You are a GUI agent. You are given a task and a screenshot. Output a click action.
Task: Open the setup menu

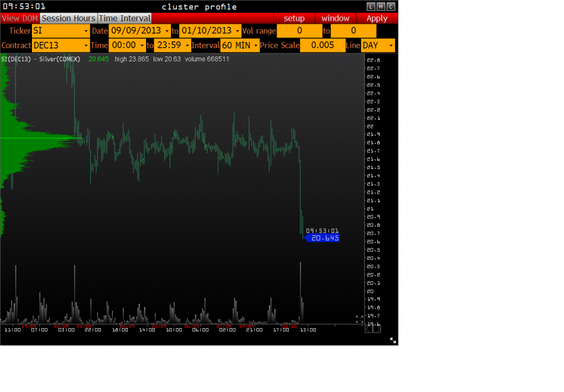pos(294,18)
